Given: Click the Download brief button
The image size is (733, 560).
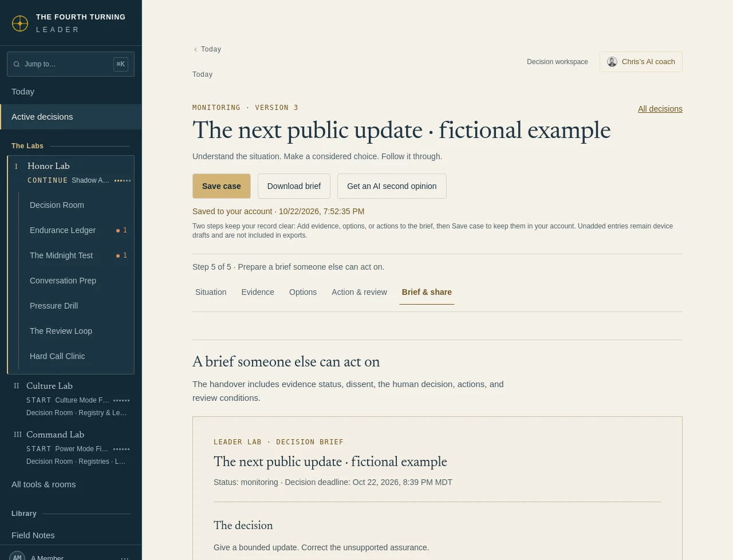Looking at the screenshot, I should [294, 186].
